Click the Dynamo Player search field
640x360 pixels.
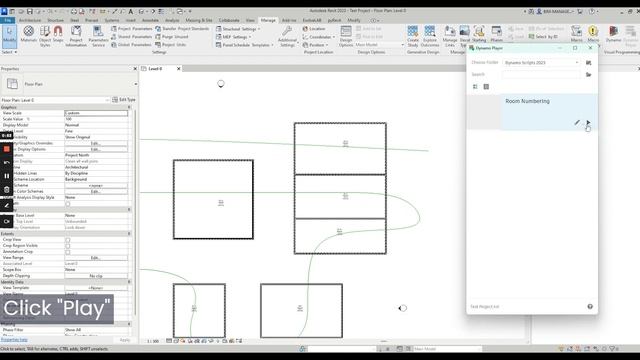click(541, 75)
